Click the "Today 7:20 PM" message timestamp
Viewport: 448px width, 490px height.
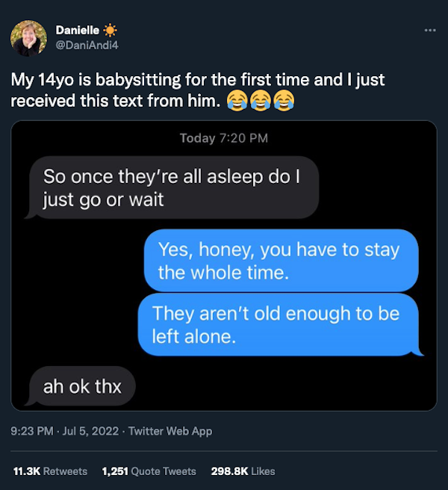point(224,137)
